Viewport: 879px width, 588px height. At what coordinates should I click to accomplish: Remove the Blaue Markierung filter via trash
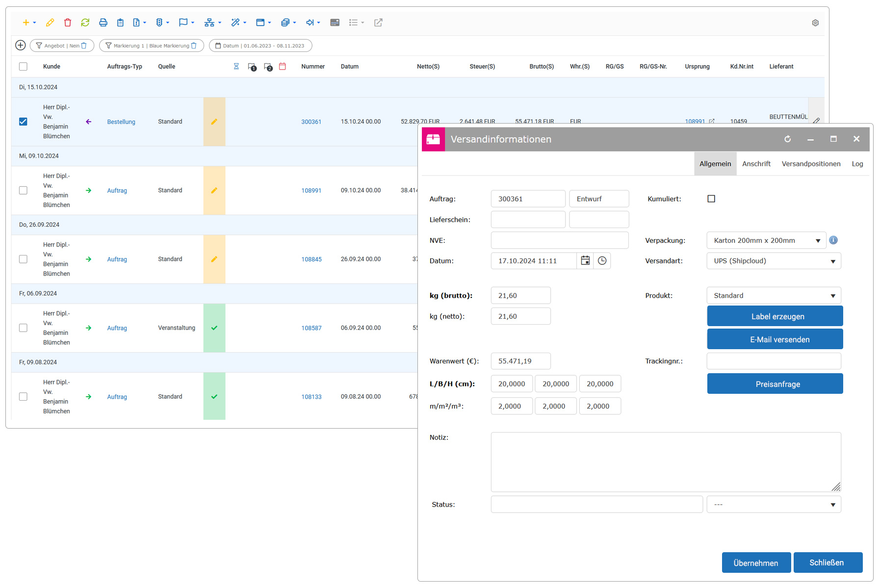tap(194, 46)
